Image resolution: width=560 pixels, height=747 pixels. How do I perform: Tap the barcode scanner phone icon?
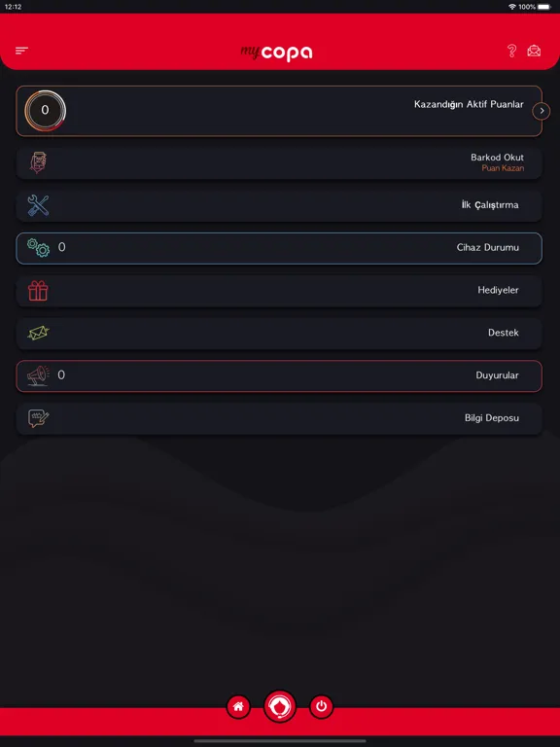click(x=38, y=162)
